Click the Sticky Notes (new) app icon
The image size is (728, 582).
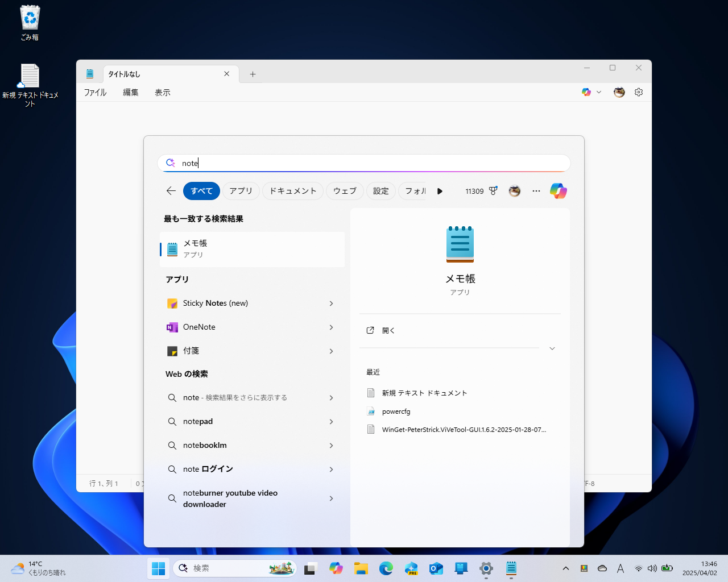(x=172, y=304)
